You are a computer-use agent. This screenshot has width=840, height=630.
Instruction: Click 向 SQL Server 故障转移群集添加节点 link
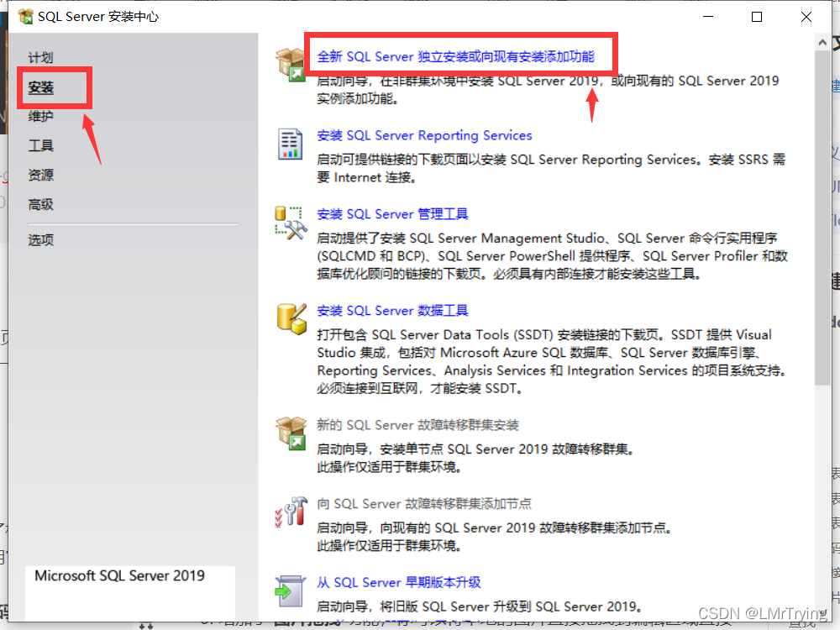point(424,504)
